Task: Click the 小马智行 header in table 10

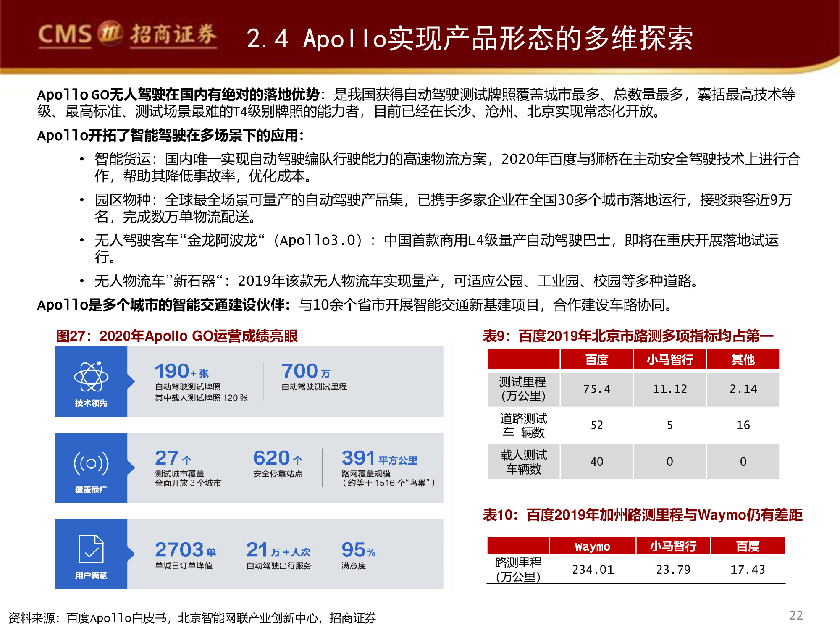Action: click(x=673, y=546)
